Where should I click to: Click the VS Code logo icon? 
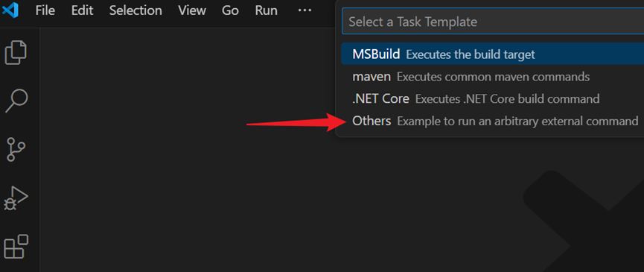coord(10,10)
